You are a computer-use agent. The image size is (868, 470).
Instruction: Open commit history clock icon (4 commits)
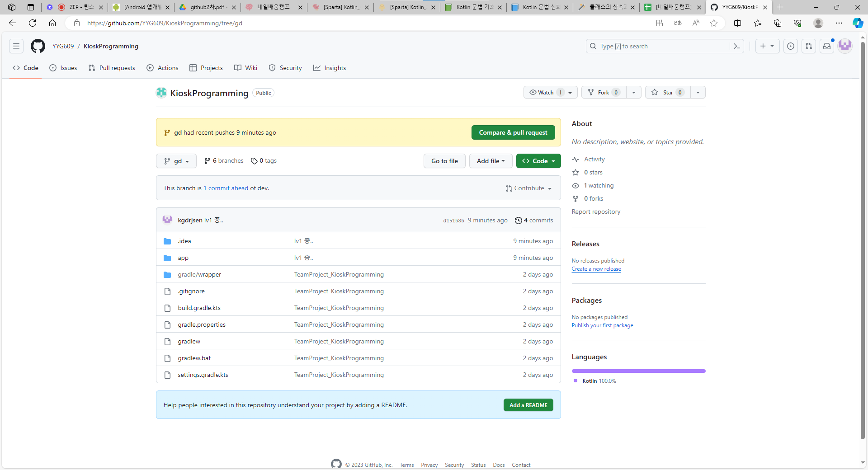click(518, 221)
